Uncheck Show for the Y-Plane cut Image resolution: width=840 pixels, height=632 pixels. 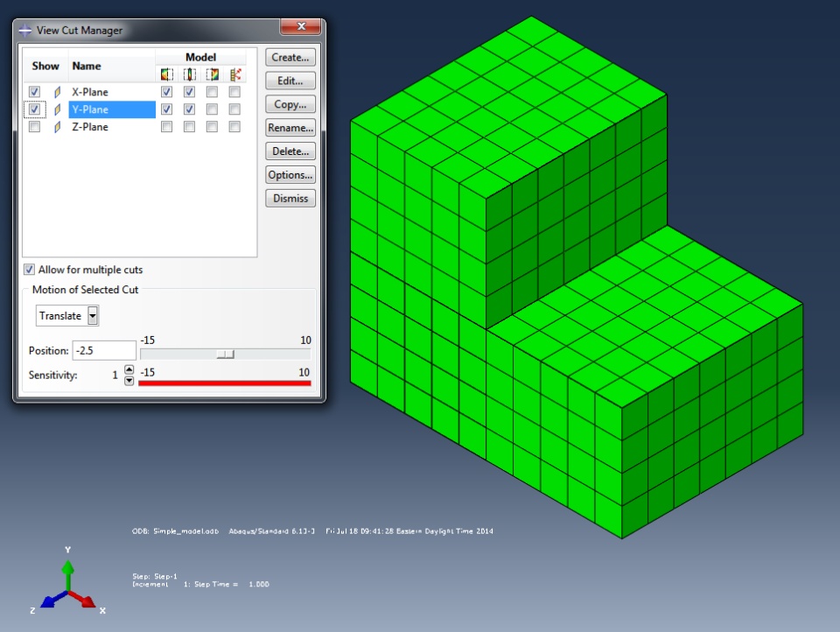coord(34,109)
